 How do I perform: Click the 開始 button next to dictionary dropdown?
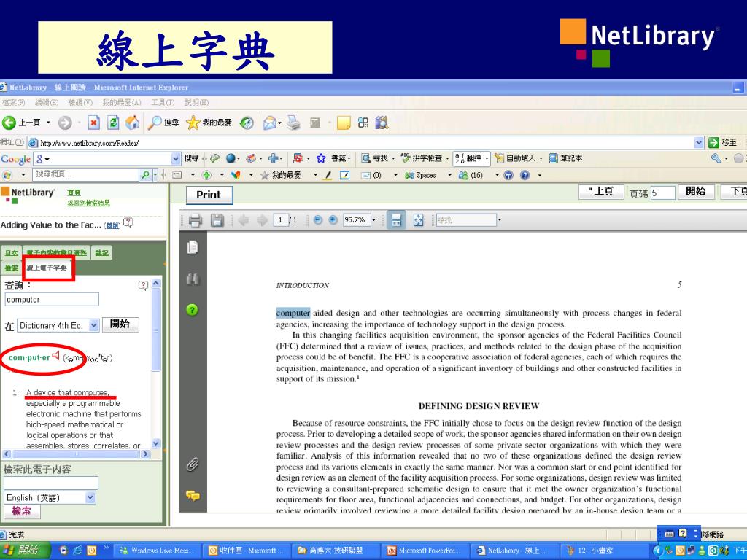click(120, 324)
